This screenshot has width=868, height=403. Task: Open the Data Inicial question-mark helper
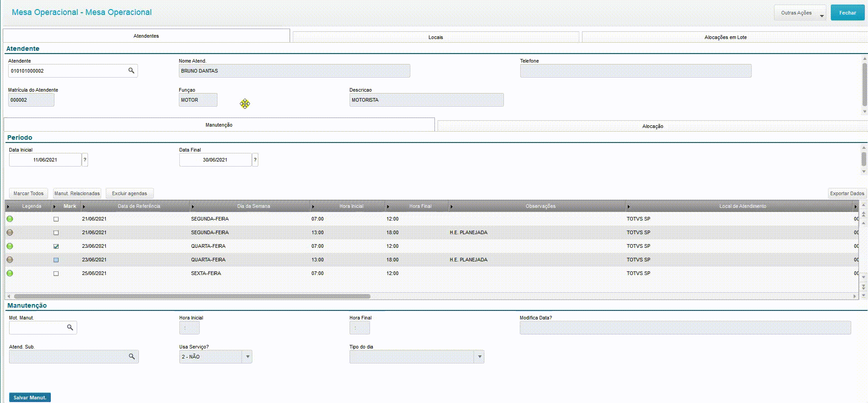(x=85, y=160)
